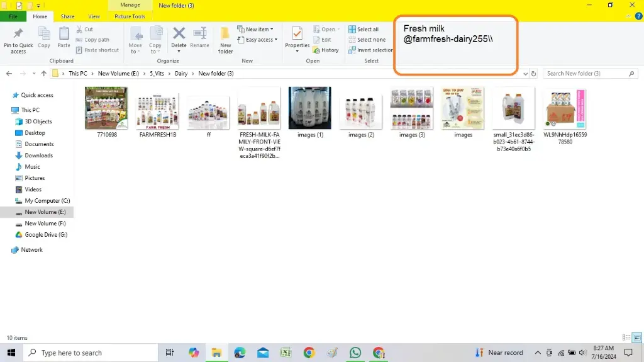Open the Easy access dropdown
644x362 pixels.
257,40
